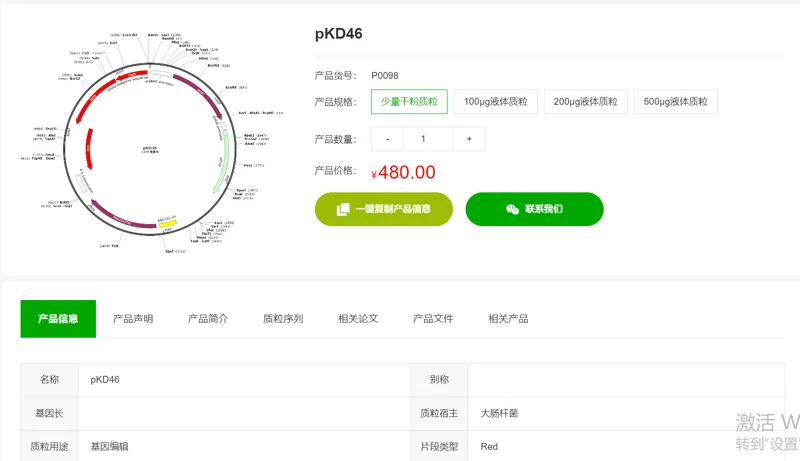800x461 pixels.
Task: Click the 联系我们 button
Action: (534, 209)
